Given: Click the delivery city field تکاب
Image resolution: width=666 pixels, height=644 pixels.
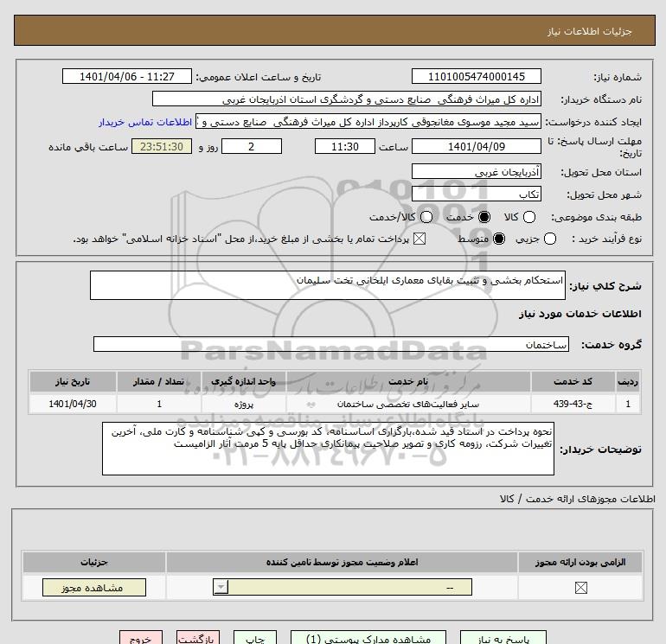Looking at the screenshot, I should coord(476,194).
